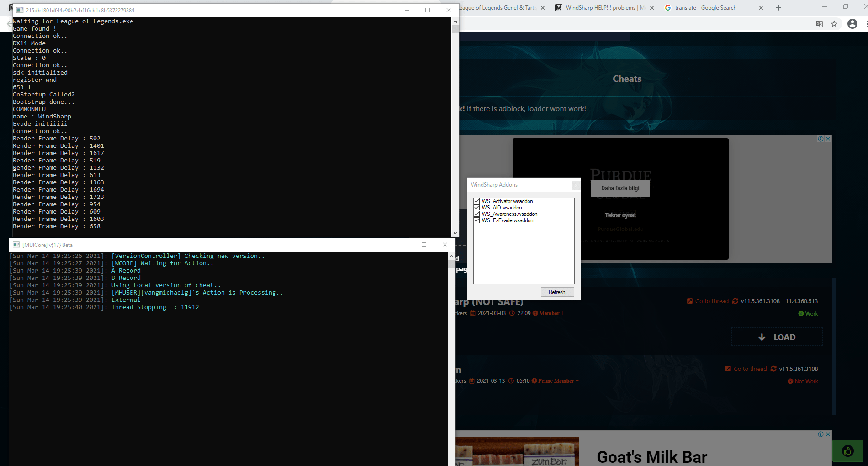The width and height of the screenshot is (868, 466).
Task: Open a new browser tab
Action: click(x=778, y=8)
